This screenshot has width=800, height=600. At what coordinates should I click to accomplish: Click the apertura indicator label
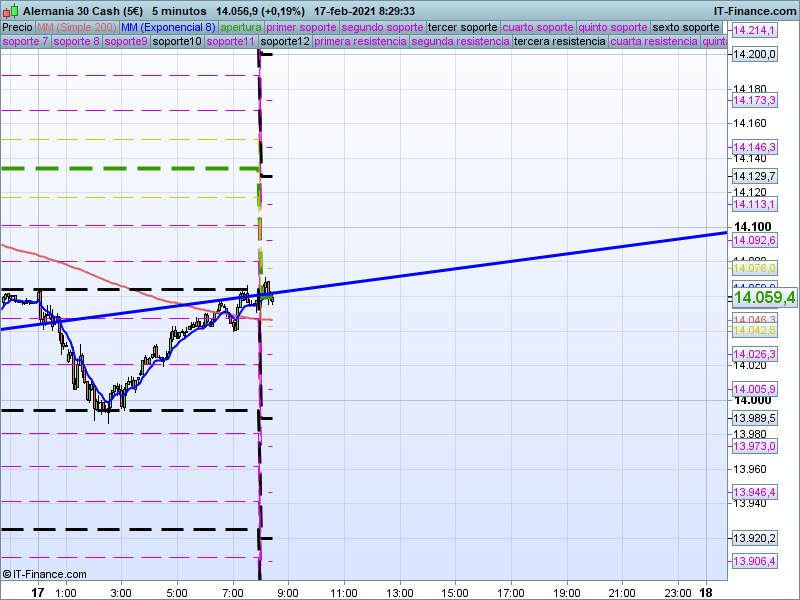(241, 27)
